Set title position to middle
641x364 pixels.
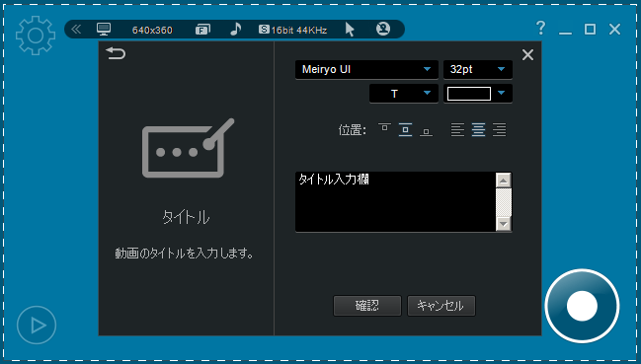pos(405,129)
